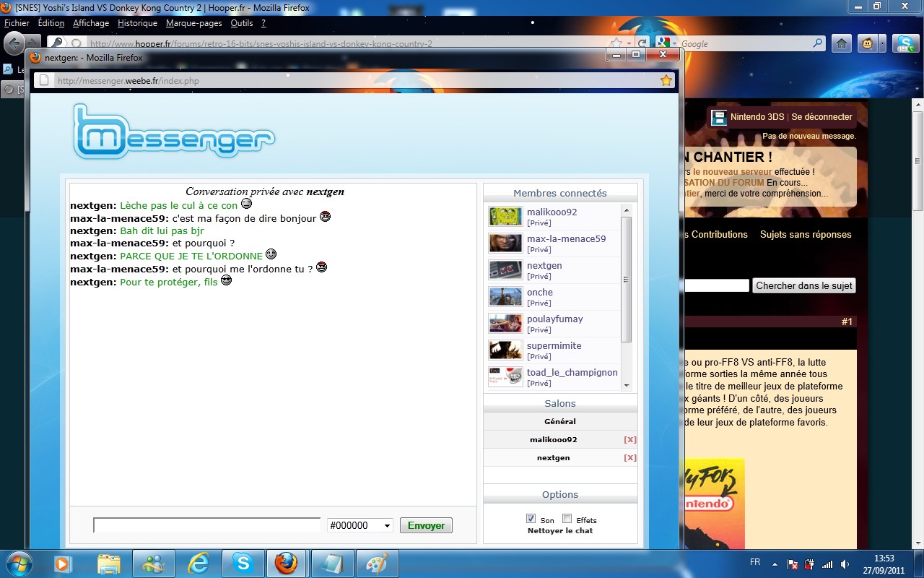Select the nextgen salon
This screenshot has width=924, height=578.
tap(553, 457)
